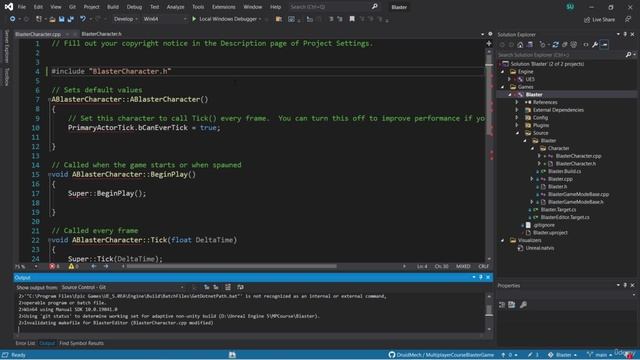Screen dimensions: 640x360
Task: Switch to Error List tab
Action: (x=25, y=343)
